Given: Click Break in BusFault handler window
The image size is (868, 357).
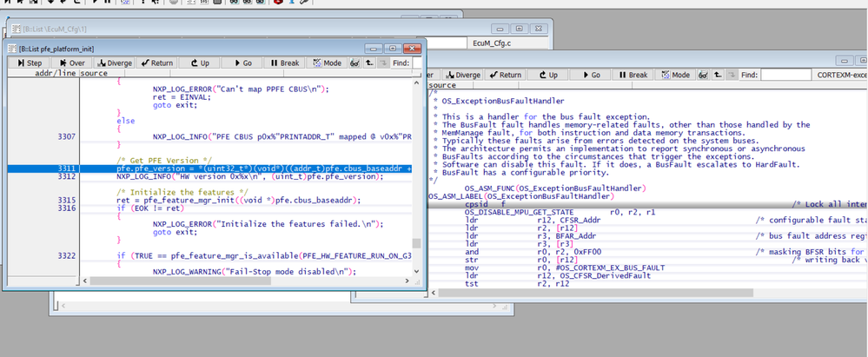Looking at the screenshot, I should (x=633, y=75).
